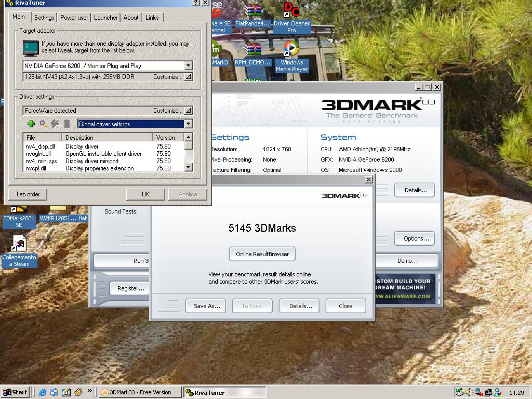Open Options... in the 3DMark03 window
This screenshot has height=399, width=532.
tap(414, 238)
